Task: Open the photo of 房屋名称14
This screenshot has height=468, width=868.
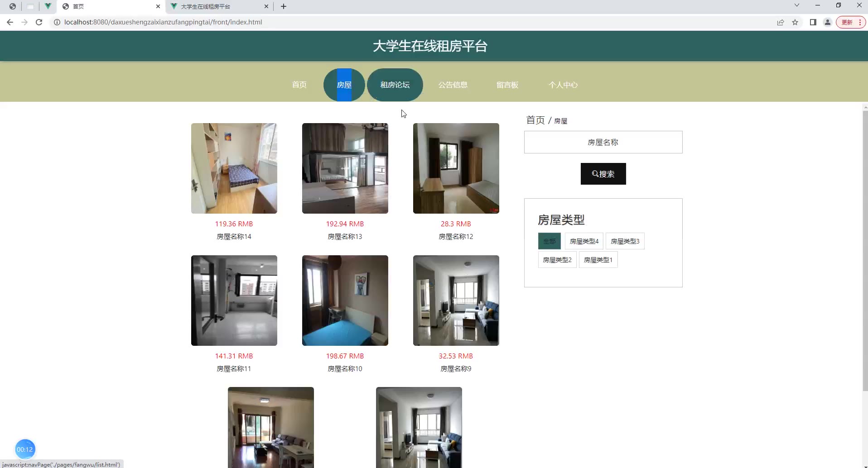Action: click(x=234, y=168)
